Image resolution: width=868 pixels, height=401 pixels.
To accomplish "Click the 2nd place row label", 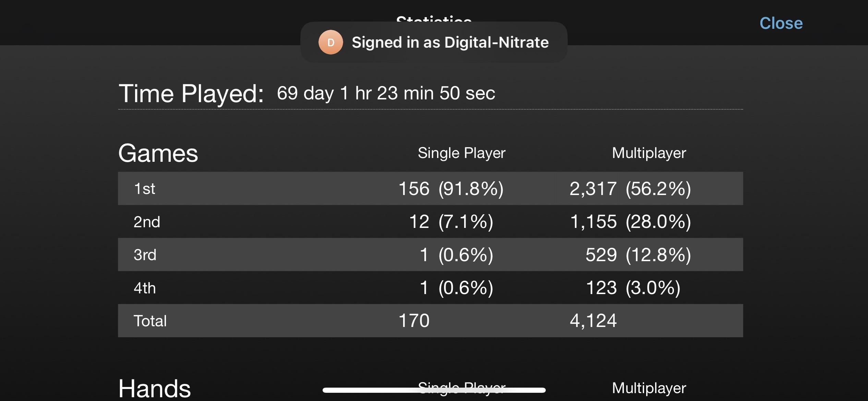I will click(x=147, y=222).
